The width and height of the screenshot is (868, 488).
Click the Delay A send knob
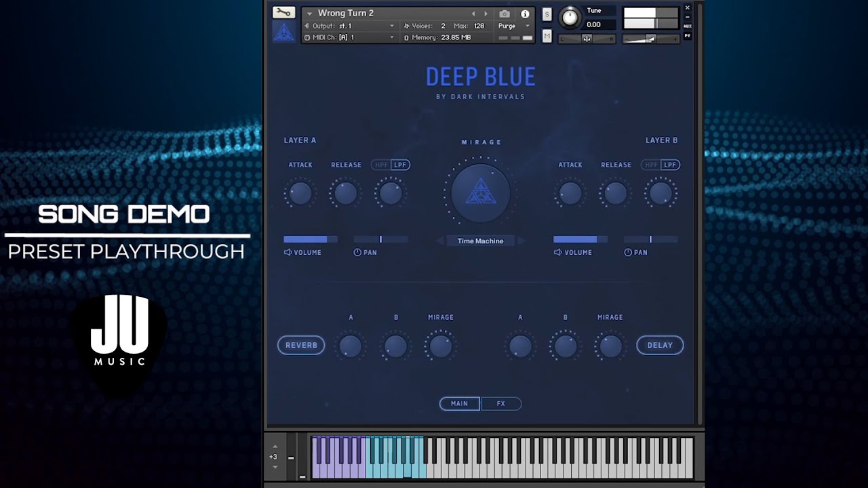521,346
